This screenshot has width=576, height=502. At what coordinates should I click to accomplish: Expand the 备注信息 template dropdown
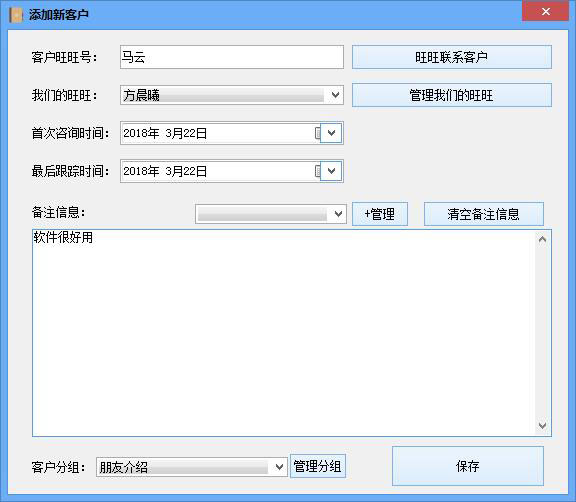coord(271,214)
